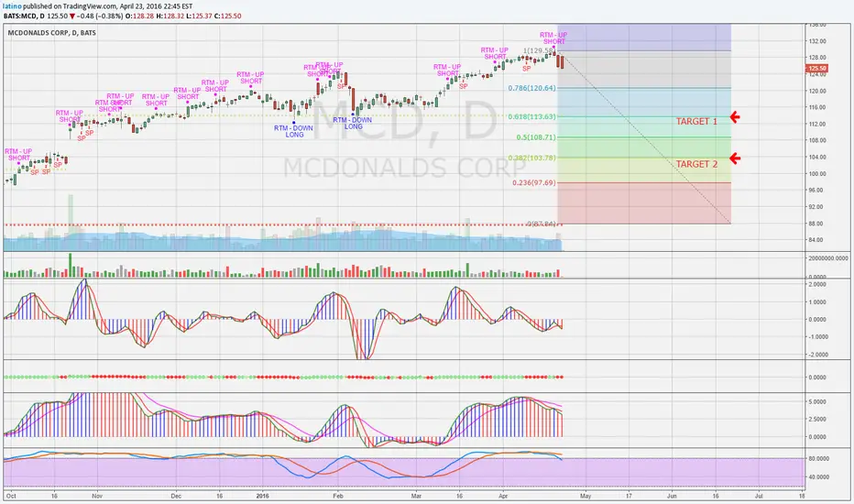Click the 2.5000 indicator axis label
854x504 pixels.
point(818,420)
